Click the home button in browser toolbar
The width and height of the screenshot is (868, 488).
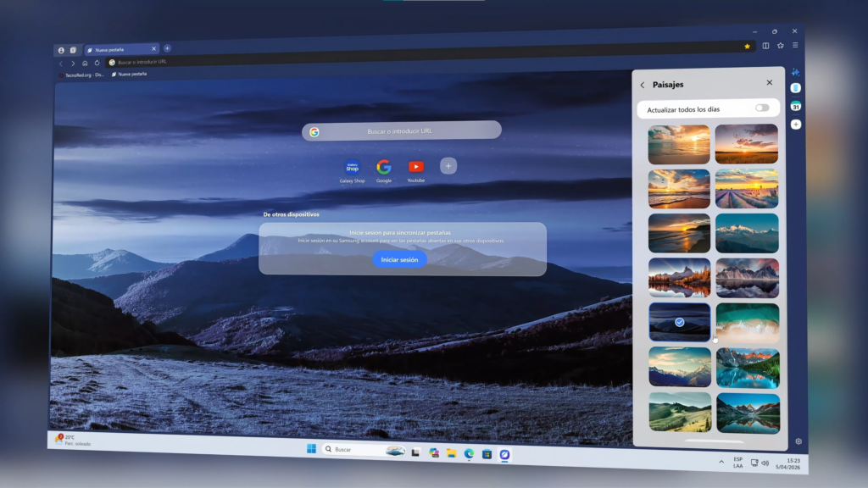85,63
